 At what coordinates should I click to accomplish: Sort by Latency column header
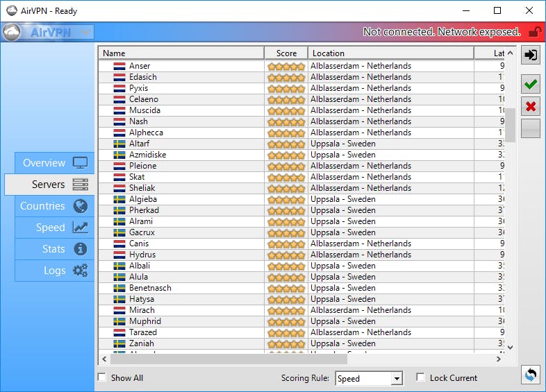tap(489, 53)
